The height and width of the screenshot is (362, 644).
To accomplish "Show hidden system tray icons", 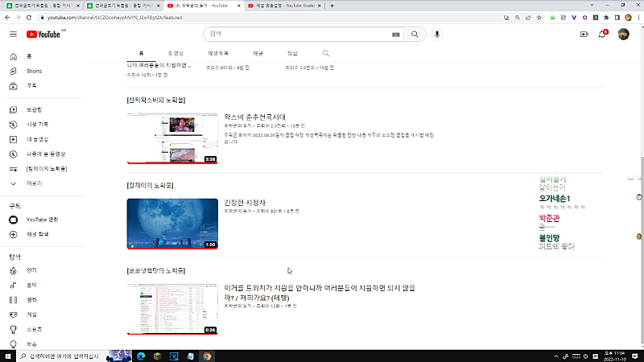I will click(556, 356).
